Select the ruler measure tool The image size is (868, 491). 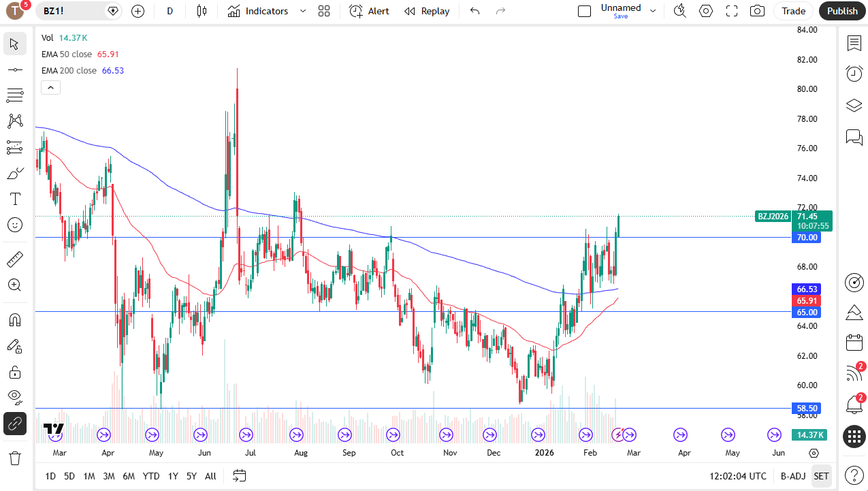[15, 259]
